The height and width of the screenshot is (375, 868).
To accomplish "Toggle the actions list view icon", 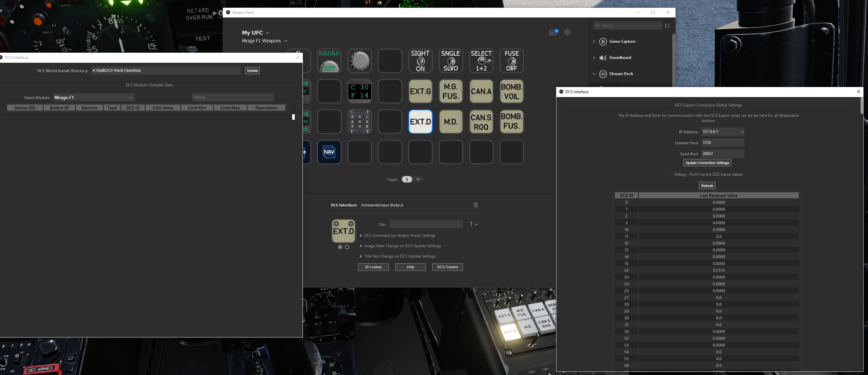I will 667,26.
